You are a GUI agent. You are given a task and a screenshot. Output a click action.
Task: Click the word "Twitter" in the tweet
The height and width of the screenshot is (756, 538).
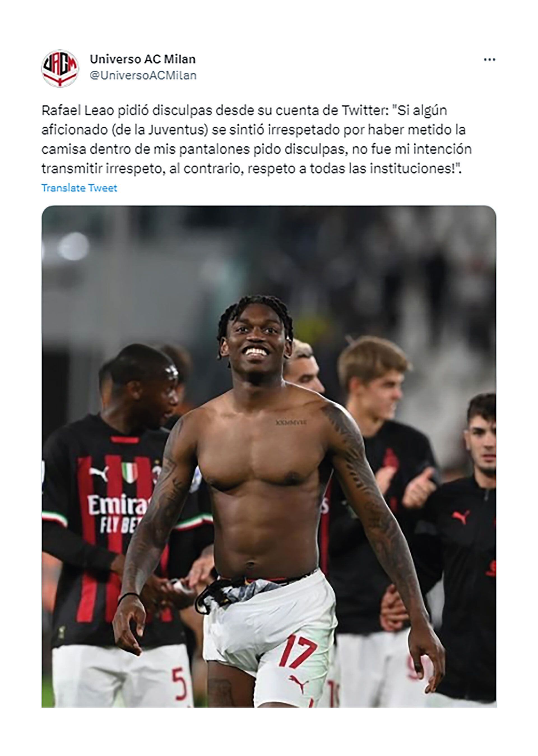pyautogui.click(x=363, y=110)
